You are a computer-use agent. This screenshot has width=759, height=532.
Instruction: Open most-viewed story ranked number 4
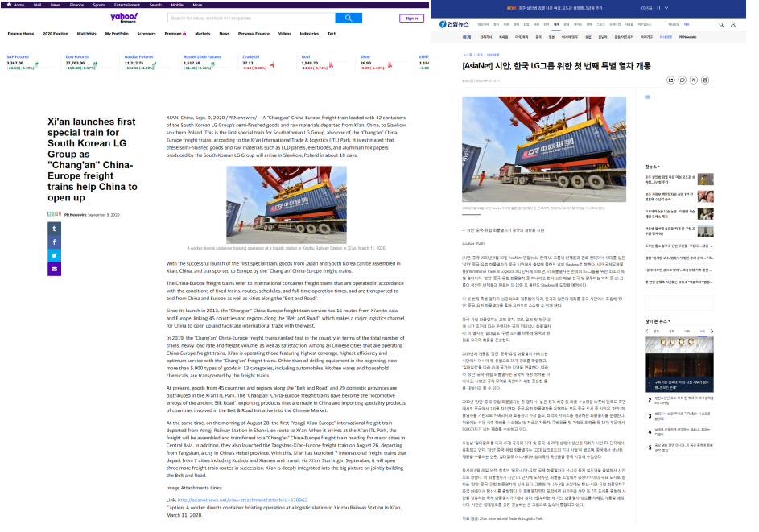tap(679, 431)
